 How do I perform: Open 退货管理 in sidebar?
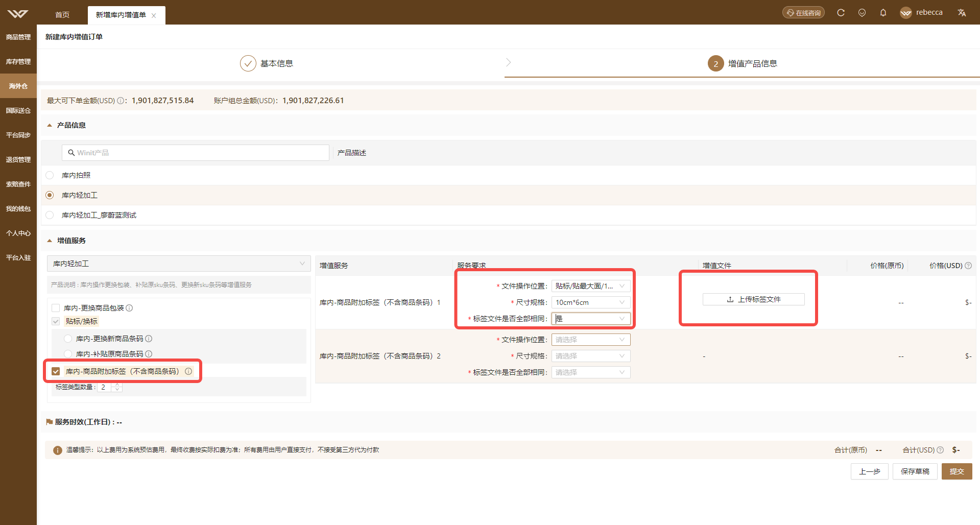coord(18,159)
